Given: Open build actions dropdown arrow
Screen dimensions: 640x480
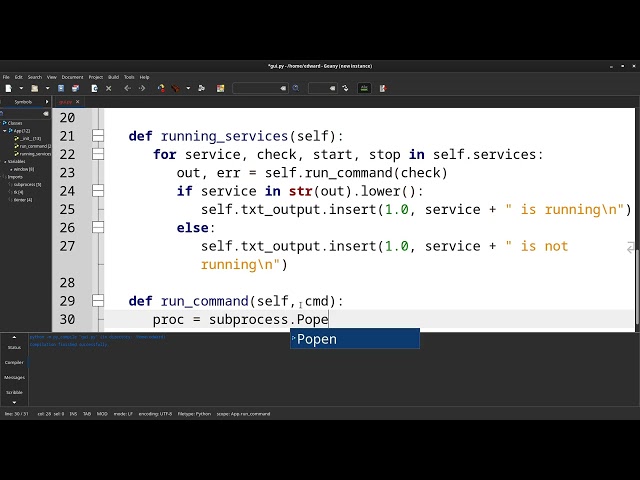Looking at the screenshot, I should point(188,88).
